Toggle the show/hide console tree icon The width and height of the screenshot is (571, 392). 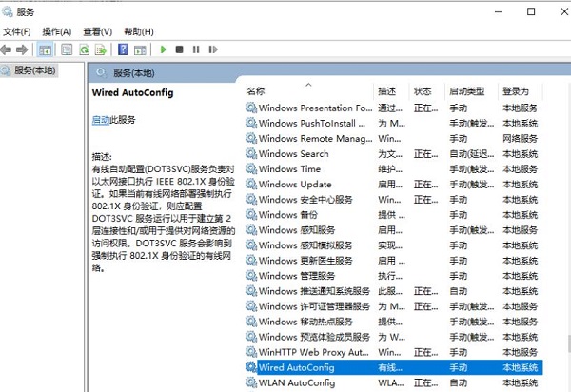45,49
